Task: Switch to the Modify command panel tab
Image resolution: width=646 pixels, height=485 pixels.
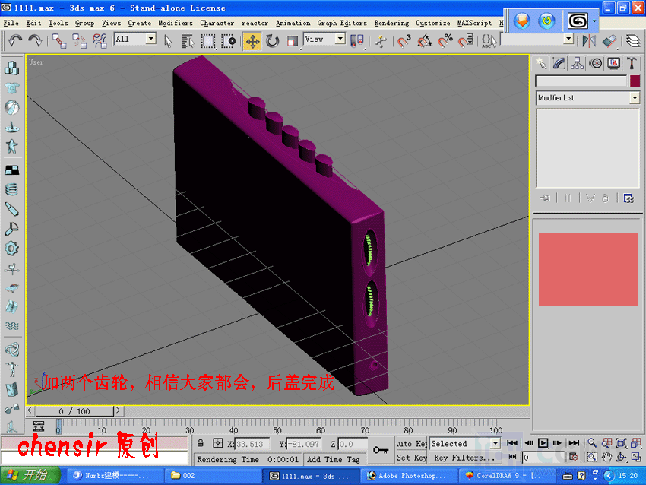Action: [559, 63]
